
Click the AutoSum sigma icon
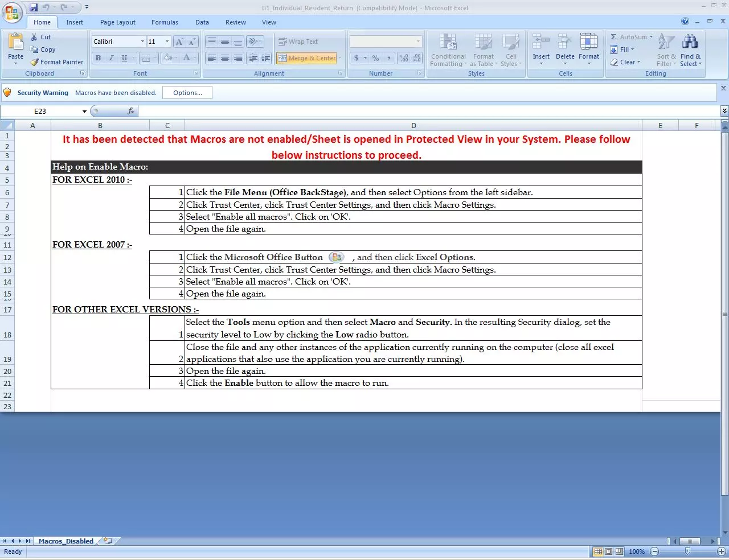click(x=613, y=37)
